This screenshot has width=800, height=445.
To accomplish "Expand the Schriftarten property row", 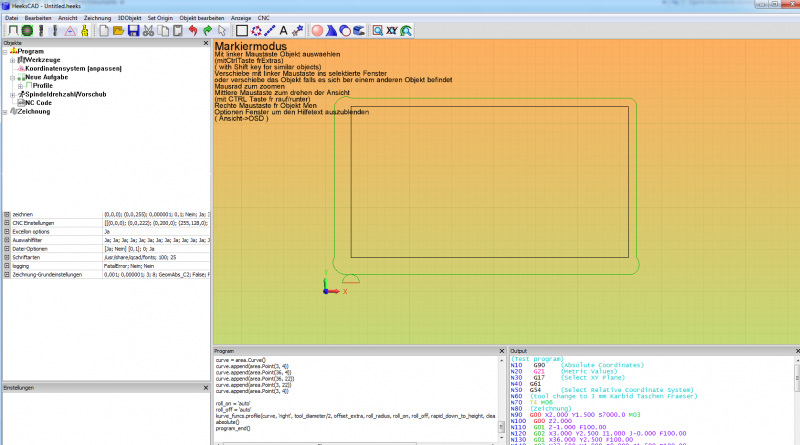I will click(7, 257).
